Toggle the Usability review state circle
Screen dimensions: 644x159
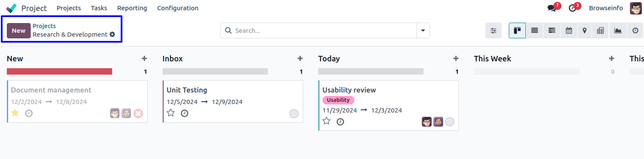pos(450,122)
